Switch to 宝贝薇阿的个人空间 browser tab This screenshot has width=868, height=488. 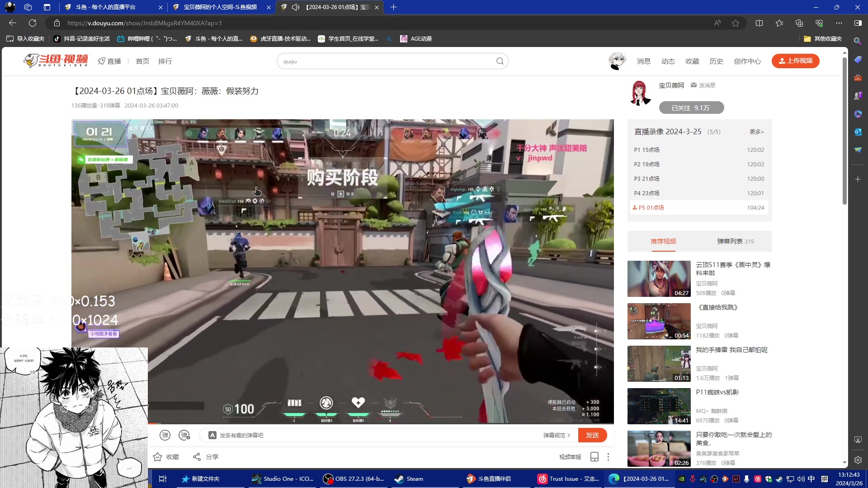222,7
